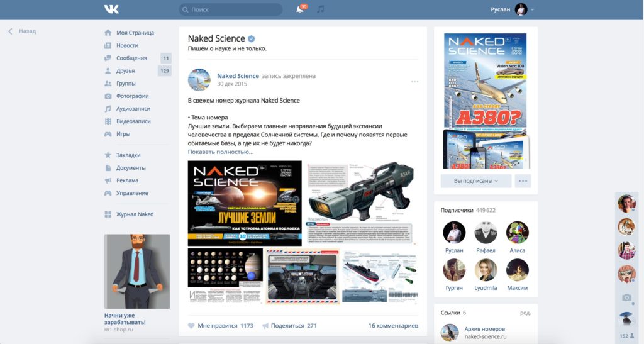Open the planets chart thumbnail
Screen dimensions: 644x344
[225, 276]
